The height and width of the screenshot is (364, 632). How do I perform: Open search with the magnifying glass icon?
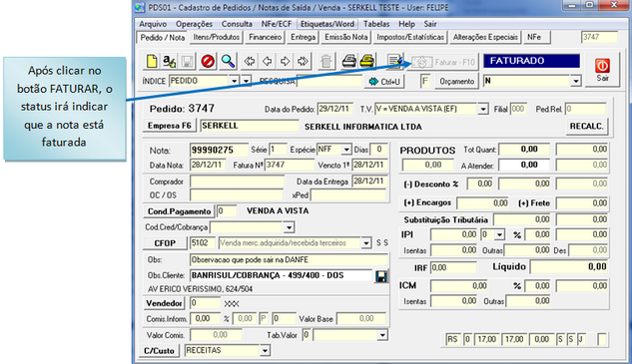[x=228, y=61]
